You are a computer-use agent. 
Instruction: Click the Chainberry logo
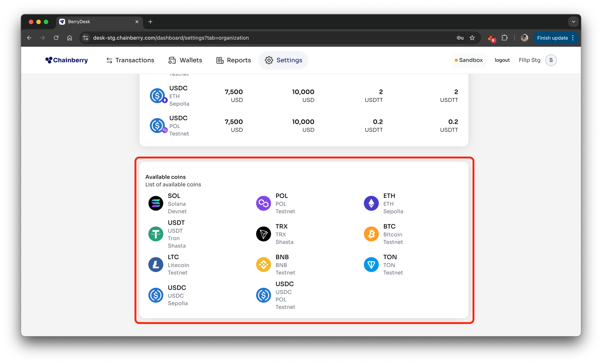click(x=67, y=60)
